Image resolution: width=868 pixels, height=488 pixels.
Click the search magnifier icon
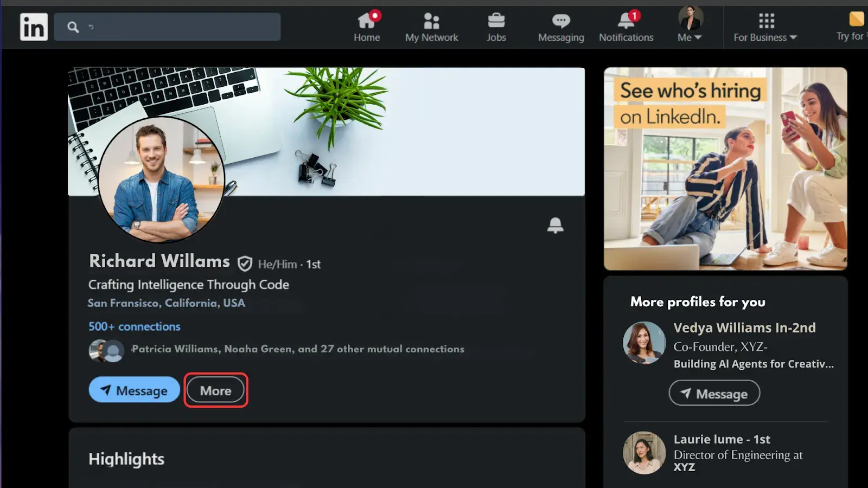click(73, 27)
